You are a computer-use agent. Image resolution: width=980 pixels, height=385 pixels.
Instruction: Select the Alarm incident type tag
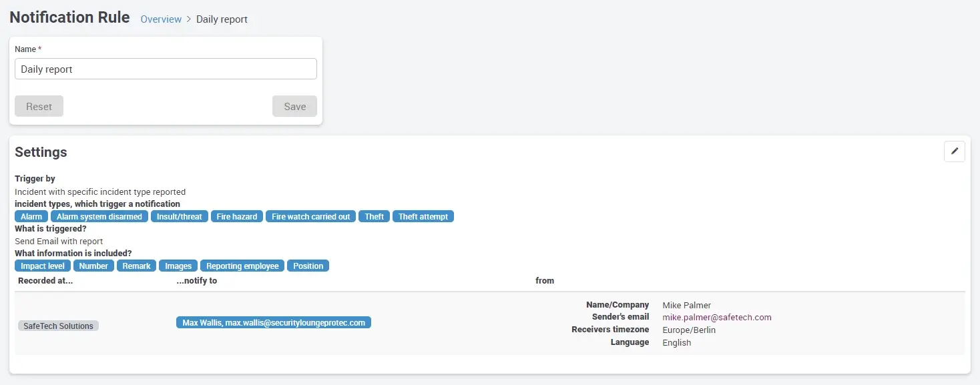tap(31, 217)
